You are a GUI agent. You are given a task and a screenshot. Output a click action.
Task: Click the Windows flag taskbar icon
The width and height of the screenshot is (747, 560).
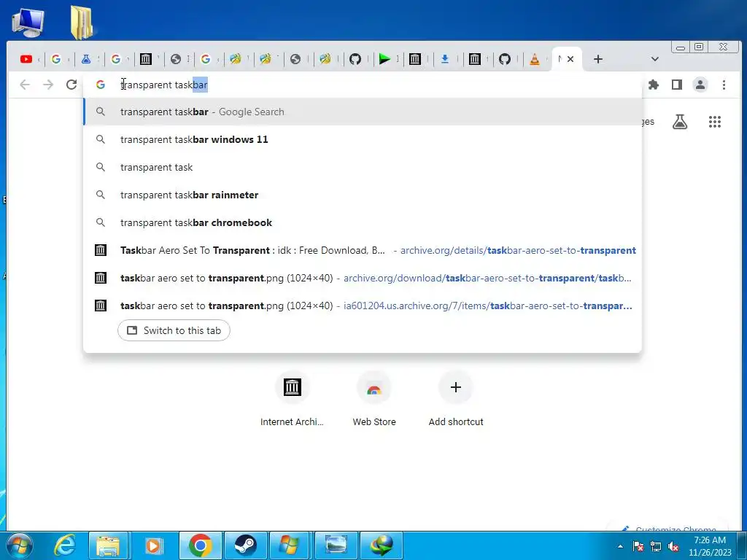pyautogui.click(x=290, y=545)
